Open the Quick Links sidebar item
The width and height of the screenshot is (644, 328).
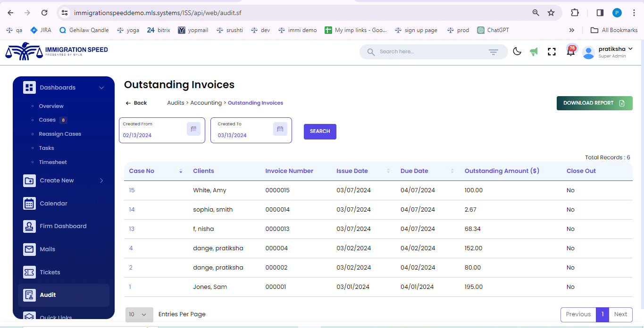point(56,317)
